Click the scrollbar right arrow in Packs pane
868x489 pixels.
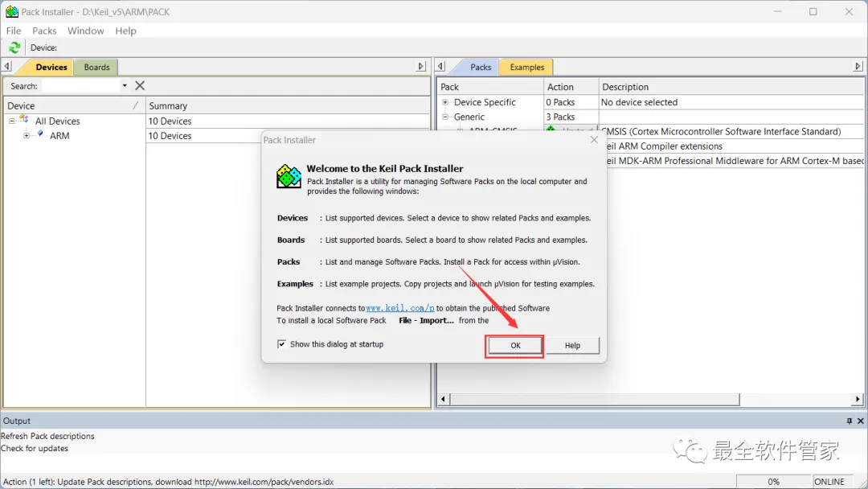(x=858, y=399)
